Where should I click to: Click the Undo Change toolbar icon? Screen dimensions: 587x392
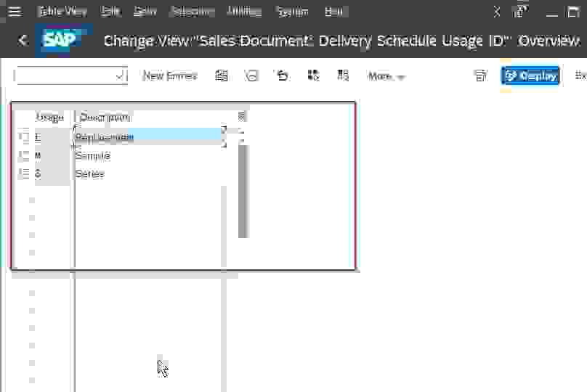(x=283, y=75)
